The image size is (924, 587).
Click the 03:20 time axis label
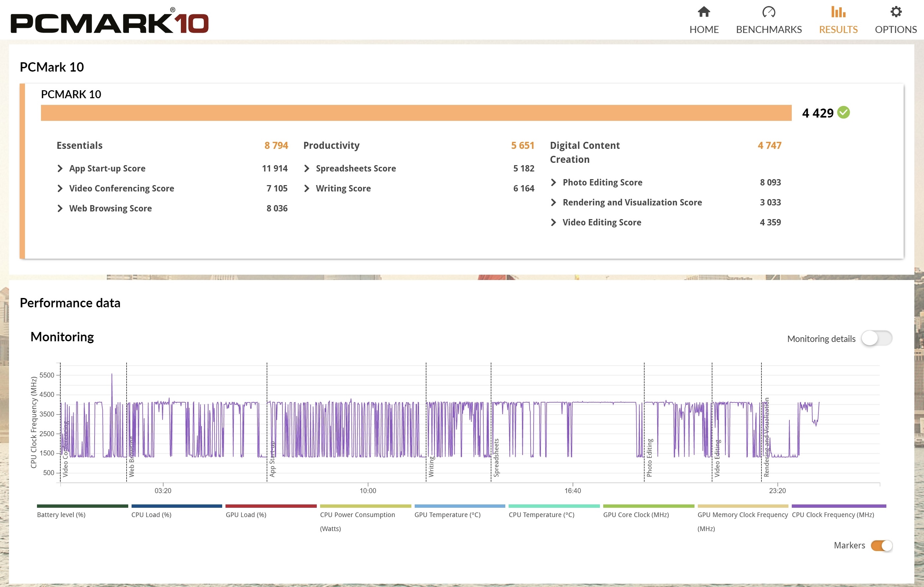(x=163, y=491)
